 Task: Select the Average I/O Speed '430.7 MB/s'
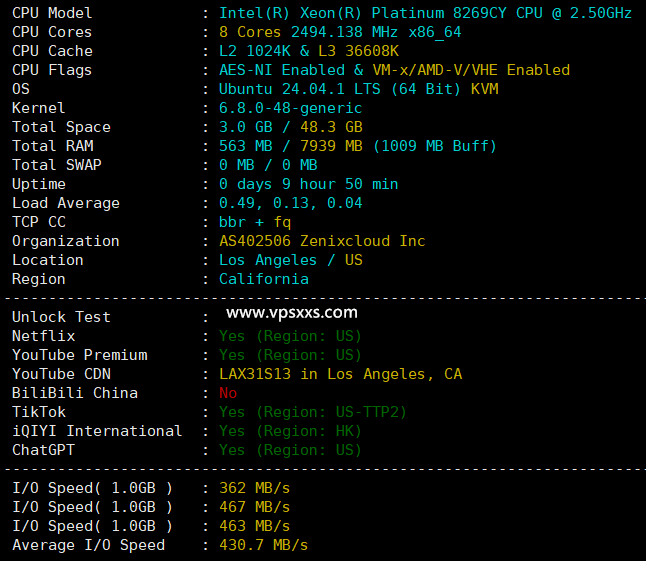point(263,545)
